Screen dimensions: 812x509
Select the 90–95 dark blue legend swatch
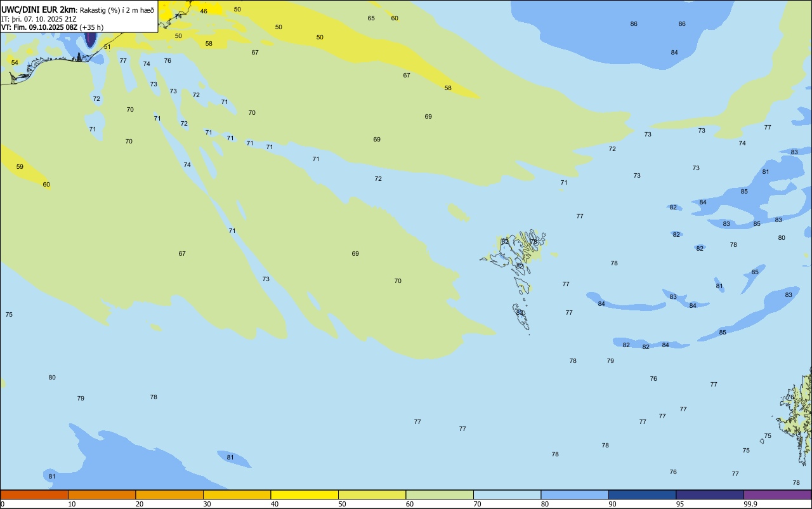642,494
